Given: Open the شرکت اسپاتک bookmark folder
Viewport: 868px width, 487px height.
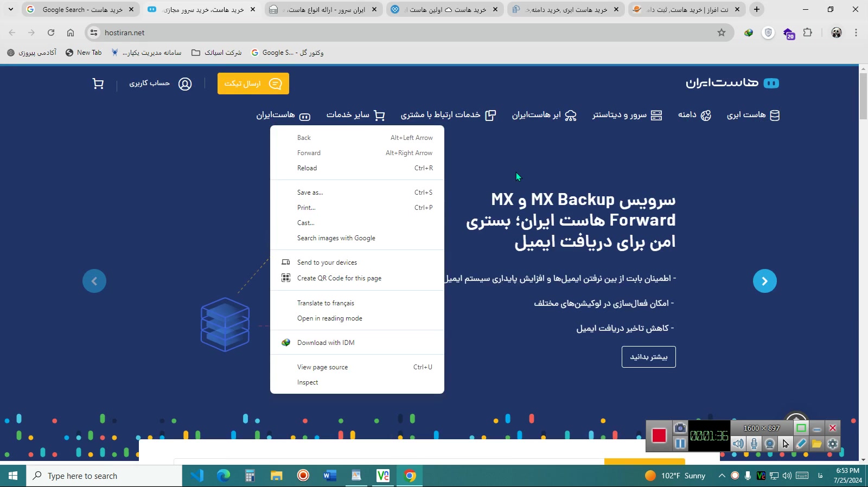Looking at the screenshot, I should [216, 53].
